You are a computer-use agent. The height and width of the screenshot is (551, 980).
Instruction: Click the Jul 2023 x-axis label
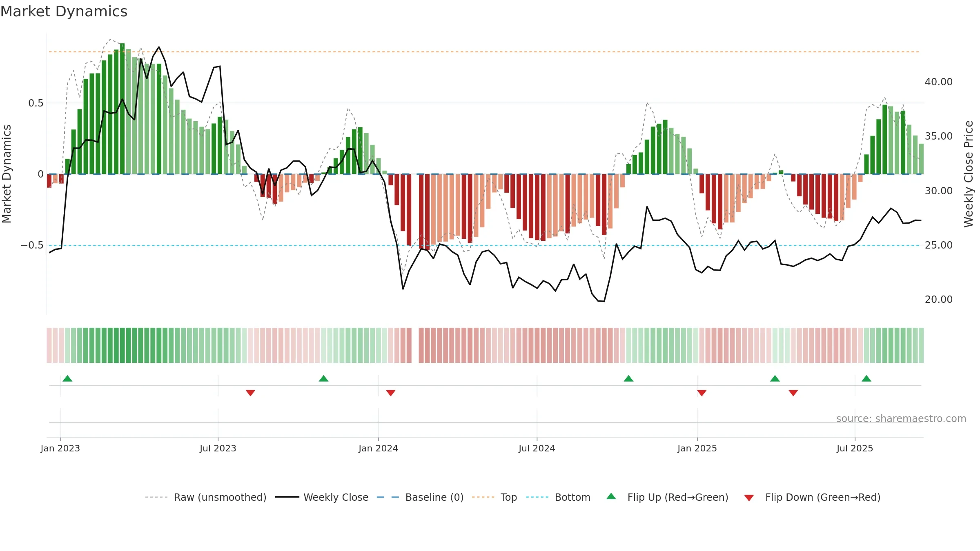tap(218, 448)
